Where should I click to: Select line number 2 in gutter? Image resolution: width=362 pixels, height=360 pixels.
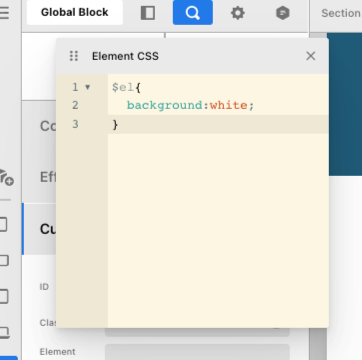[75, 106]
